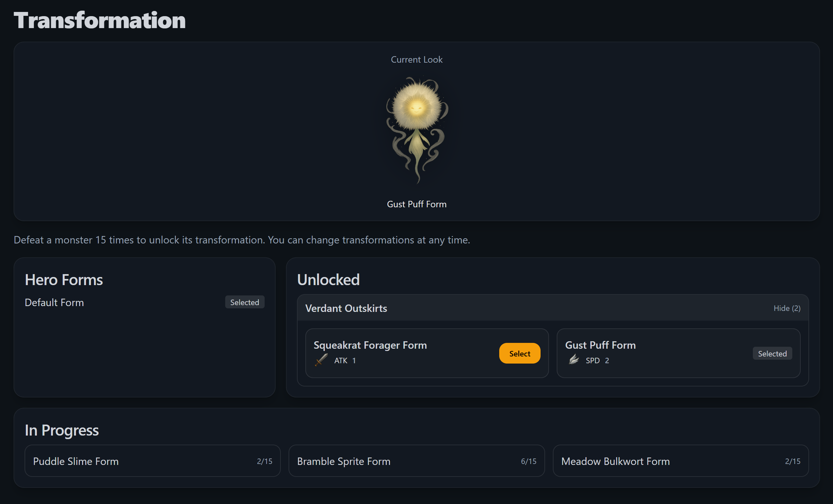Collapse zone using the Hide (2) link
Viewport: 833px width, 504px height.
point(787,308)
